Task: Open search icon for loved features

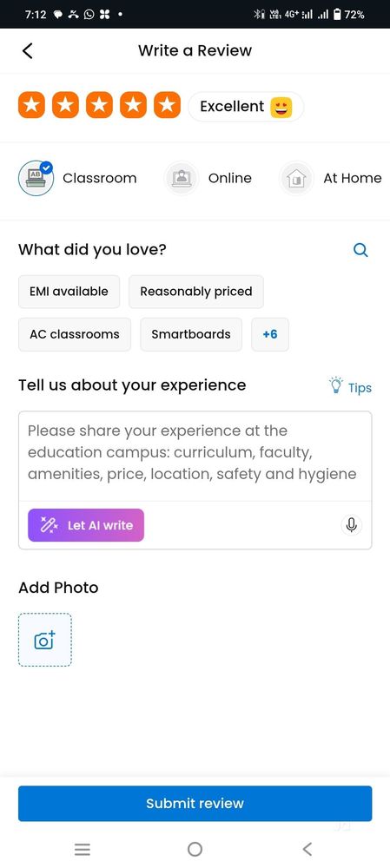Action: click(x=360, y=250)
